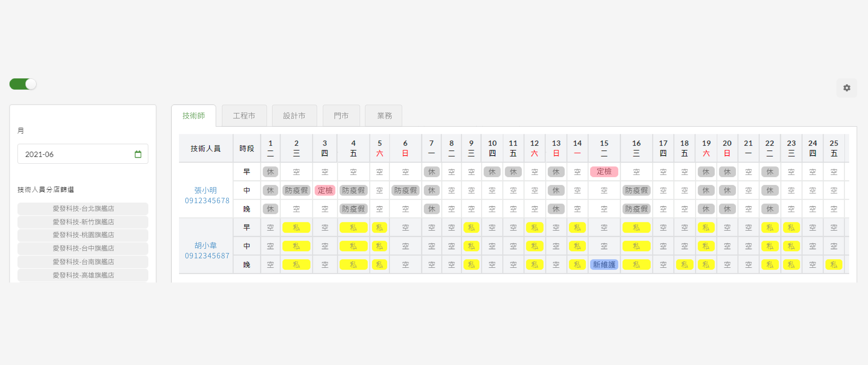Open the settings gear icon
The height and width of the screenshot is (365, 868).
pyautogui.click(x=846, y=88)
